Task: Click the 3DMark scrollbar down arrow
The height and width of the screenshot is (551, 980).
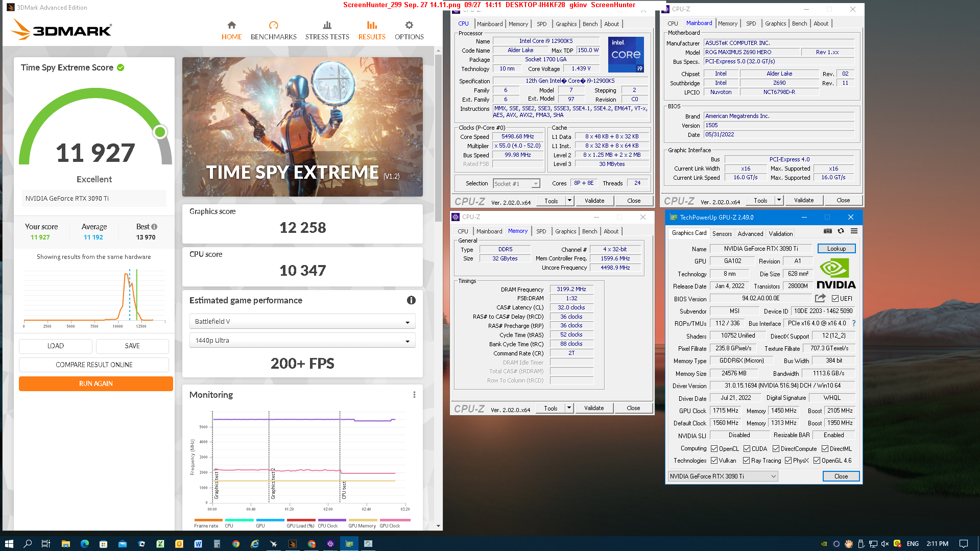Action: click(438, 526)
